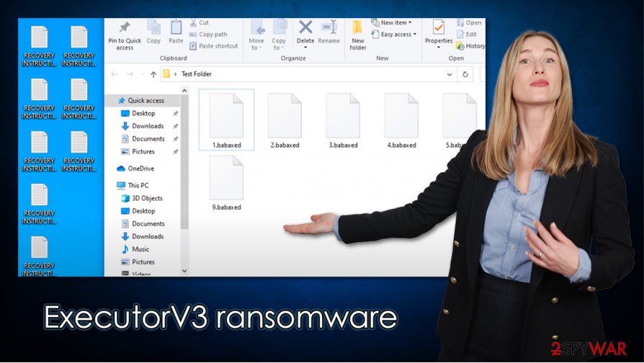The width and height of the screenshot is (644, 363).
Task: Expand the address bar history dropdown
Action: tap(450, 74)
